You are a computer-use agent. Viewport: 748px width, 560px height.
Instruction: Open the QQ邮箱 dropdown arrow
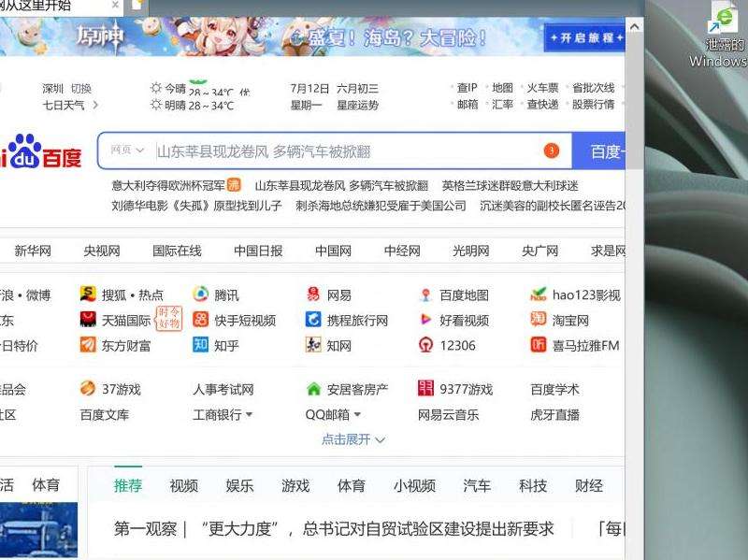pyautogui.click(x=357, y=415)
